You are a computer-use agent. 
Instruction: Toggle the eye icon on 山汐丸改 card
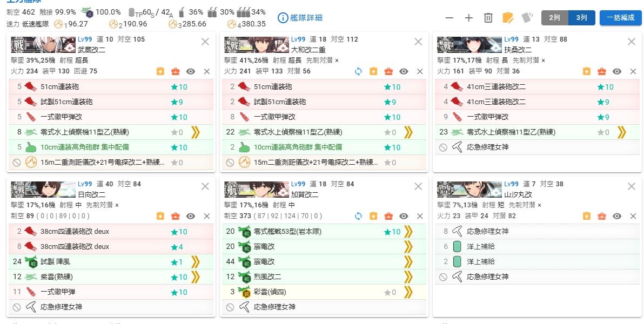(616, 215)
